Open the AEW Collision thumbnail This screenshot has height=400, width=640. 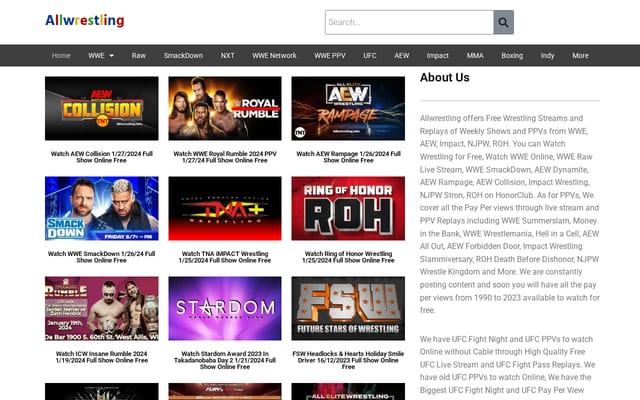pyautogui.click(x=102, y=109)
